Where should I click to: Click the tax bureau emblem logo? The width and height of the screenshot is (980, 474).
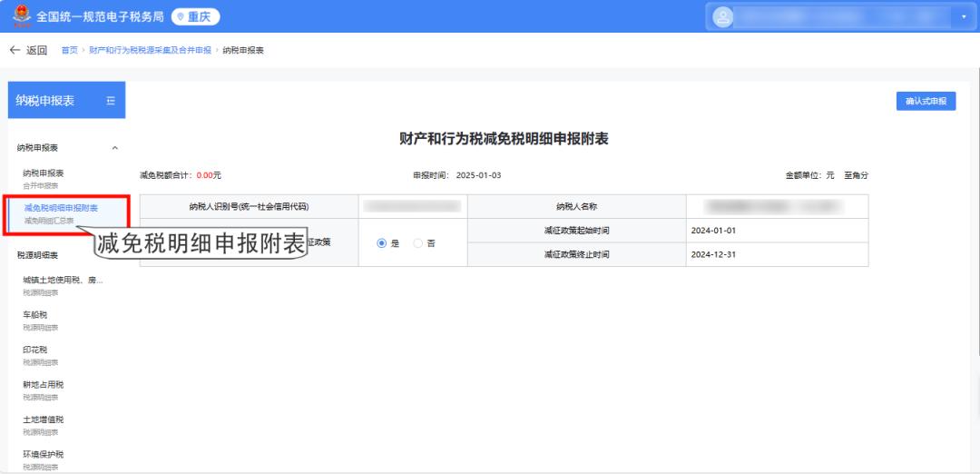(20, 16)
